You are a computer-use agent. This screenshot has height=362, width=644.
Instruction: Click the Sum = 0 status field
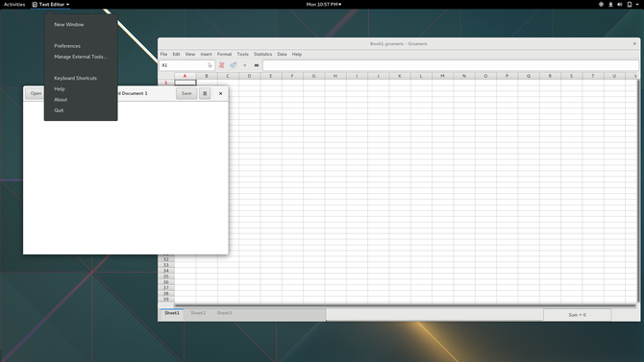click(x=577, y=315)
